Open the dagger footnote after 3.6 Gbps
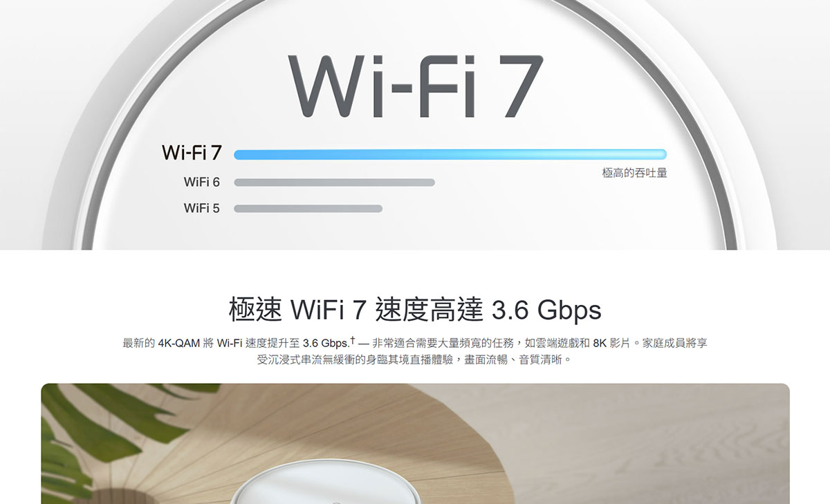830x504 pixels. click(x=353, y=340)
